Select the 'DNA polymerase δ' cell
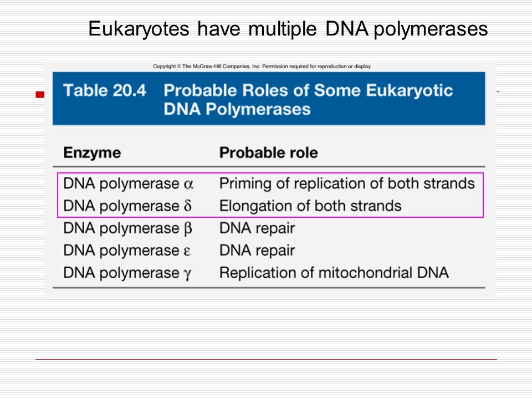Screen dimensions: 532x399 (127, 206)
